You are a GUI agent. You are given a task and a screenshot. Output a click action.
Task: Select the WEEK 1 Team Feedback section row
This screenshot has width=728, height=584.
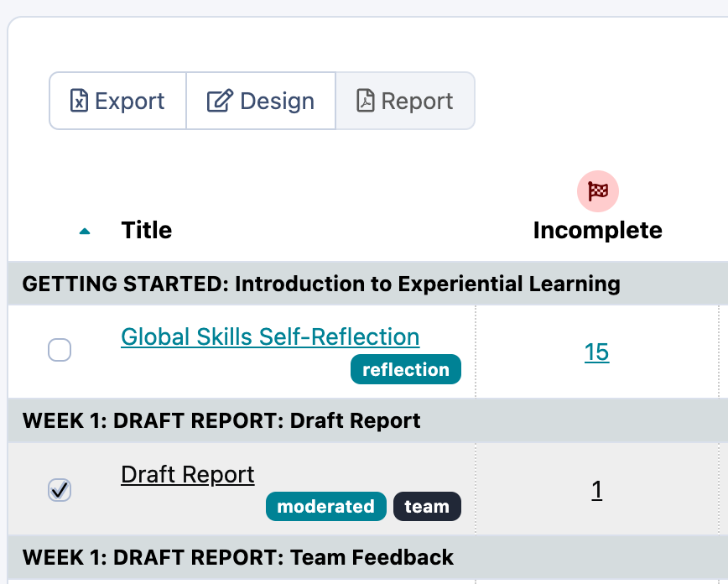[x=238, y=557]
